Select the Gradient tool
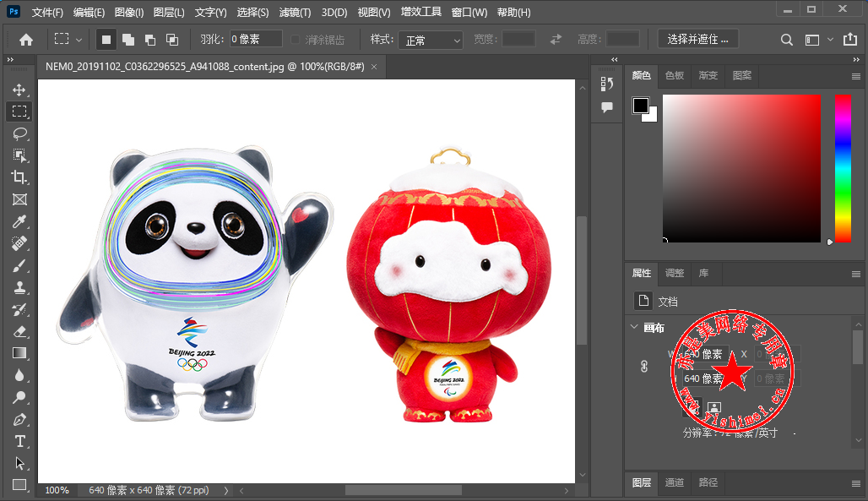 click(19, 353)
